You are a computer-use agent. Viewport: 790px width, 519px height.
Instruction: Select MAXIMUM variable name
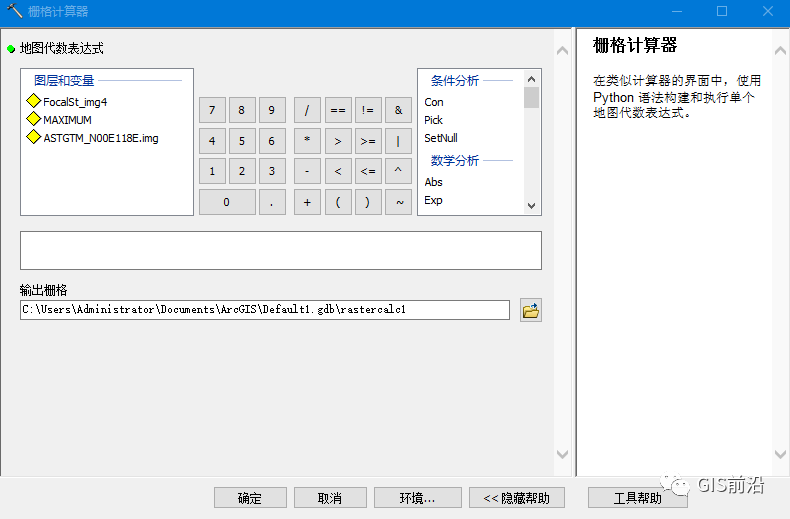pyautogui.click(x=68, y=120)
